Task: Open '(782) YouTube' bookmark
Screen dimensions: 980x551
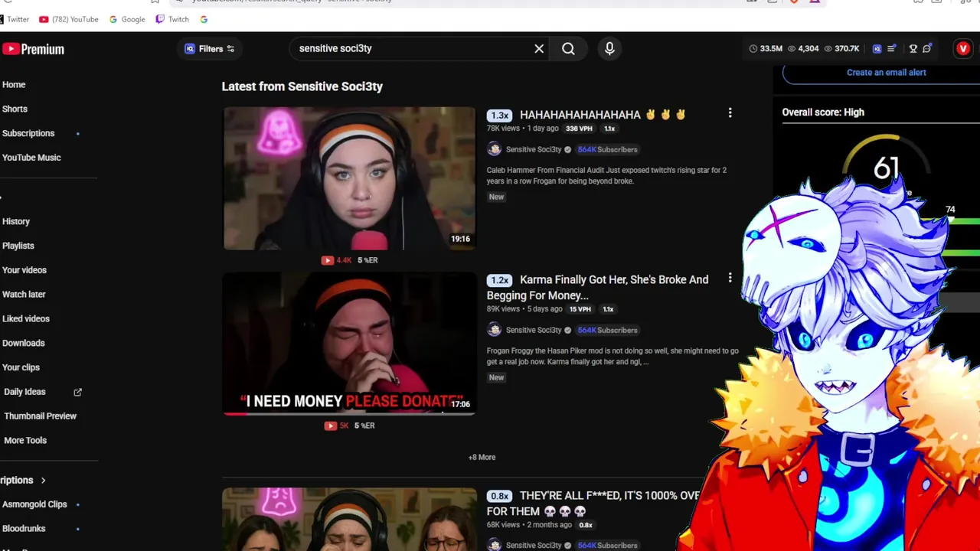Action: coord(68,20)
